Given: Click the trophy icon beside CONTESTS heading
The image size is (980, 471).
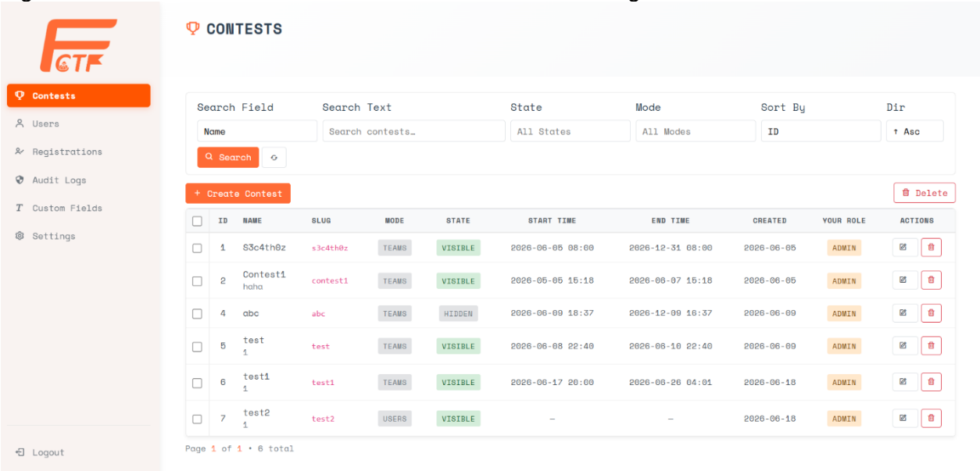Looking at the screenshot, I should point(193,29).
